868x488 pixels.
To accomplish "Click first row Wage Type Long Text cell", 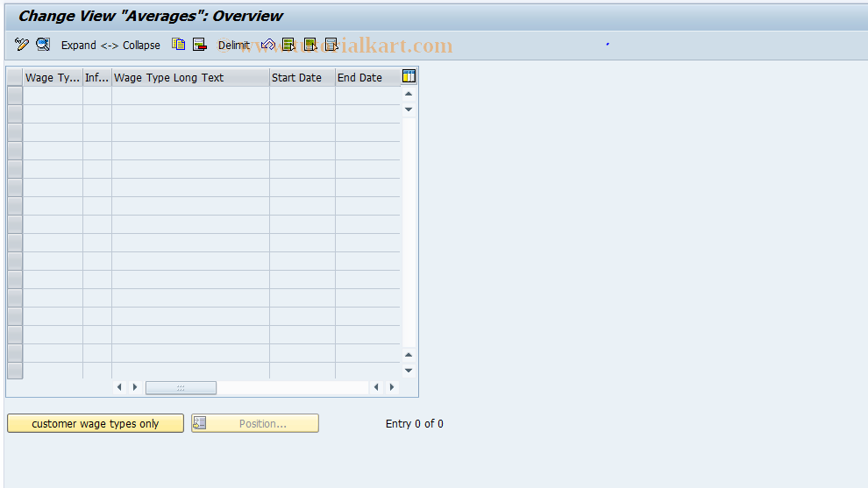I will (x=190, y=95).
